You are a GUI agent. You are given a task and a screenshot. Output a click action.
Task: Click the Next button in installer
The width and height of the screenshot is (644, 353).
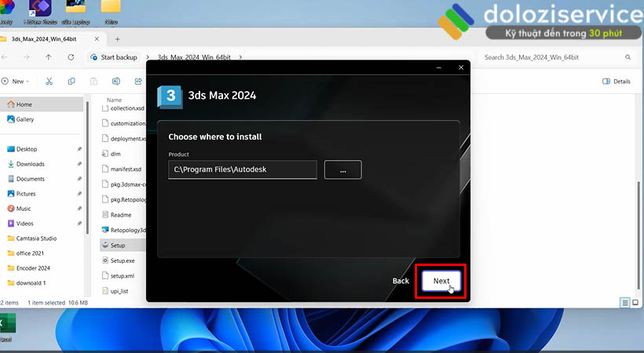(x=441, y=281)
